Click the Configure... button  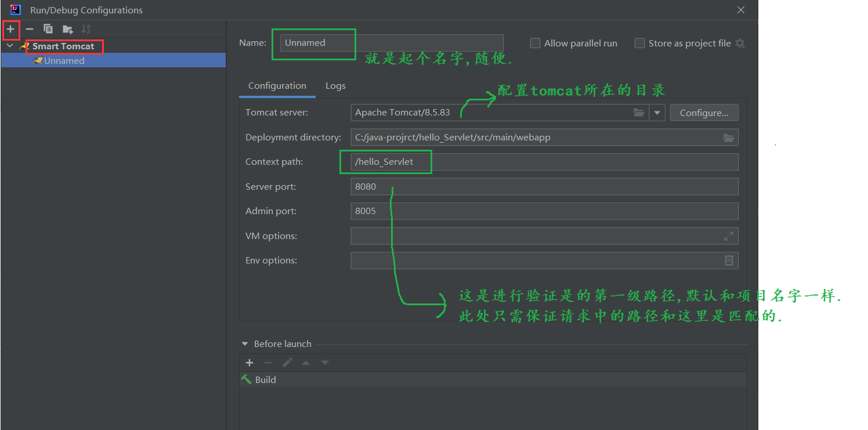pos(704,113)
